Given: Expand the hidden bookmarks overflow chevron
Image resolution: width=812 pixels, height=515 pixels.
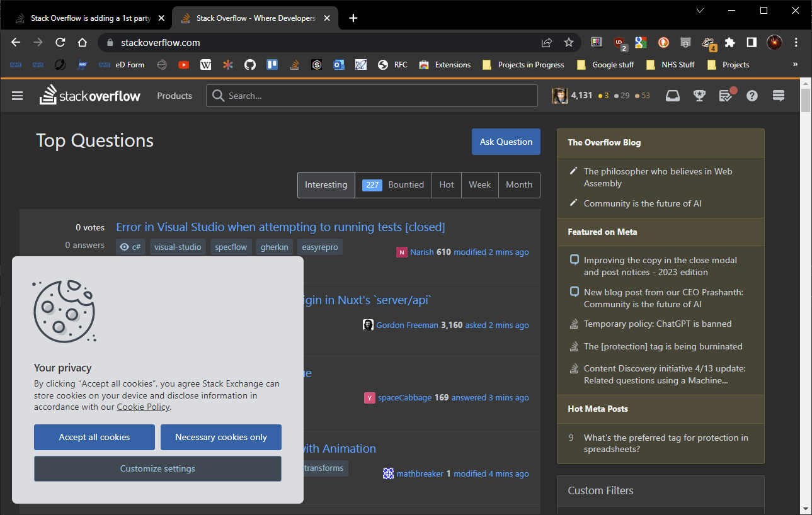Looking at the screenshot, I should coord(795,64).
